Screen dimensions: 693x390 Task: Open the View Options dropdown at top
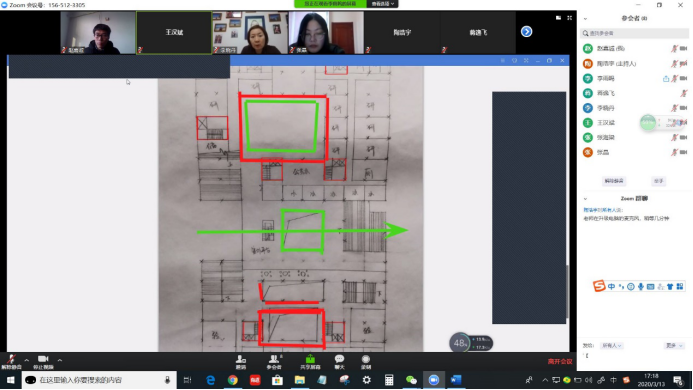coord(383,4)
